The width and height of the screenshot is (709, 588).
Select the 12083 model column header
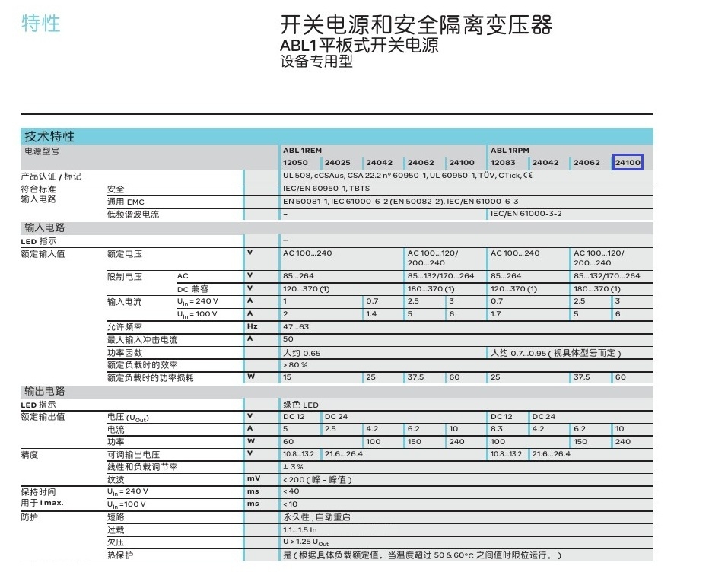(x=503, y=162)
